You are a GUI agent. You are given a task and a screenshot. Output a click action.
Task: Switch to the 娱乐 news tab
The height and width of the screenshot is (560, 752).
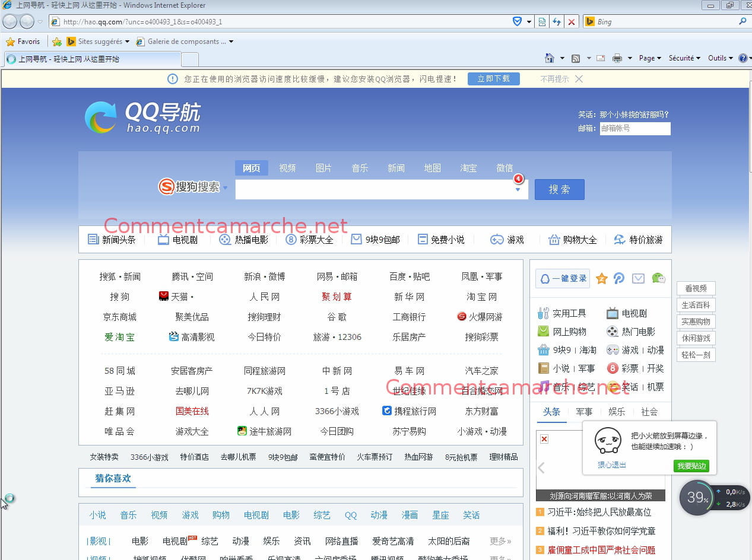point(617,412)
